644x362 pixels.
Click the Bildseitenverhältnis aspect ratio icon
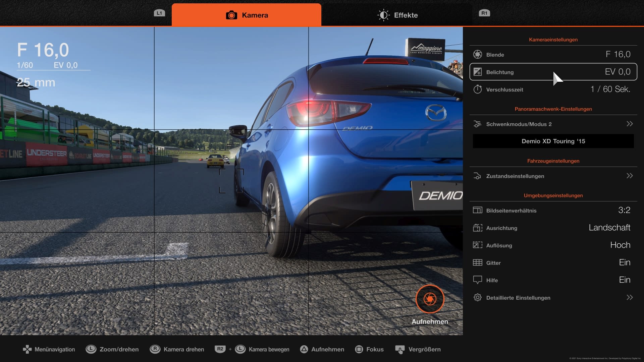tap(477, 210)
